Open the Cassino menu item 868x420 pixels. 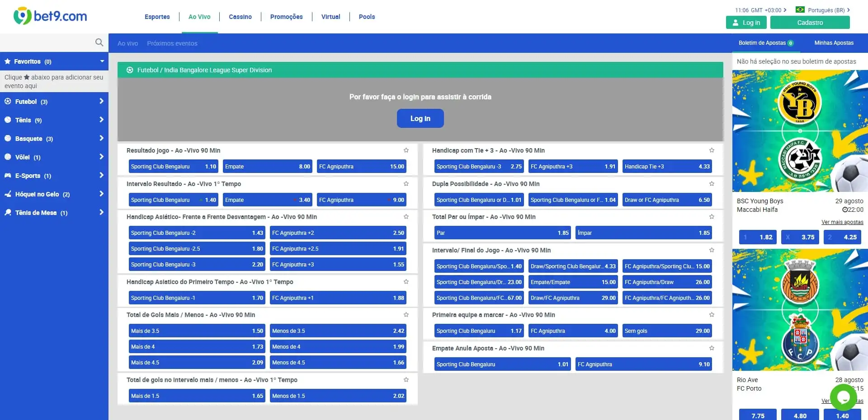coord(240,17)
